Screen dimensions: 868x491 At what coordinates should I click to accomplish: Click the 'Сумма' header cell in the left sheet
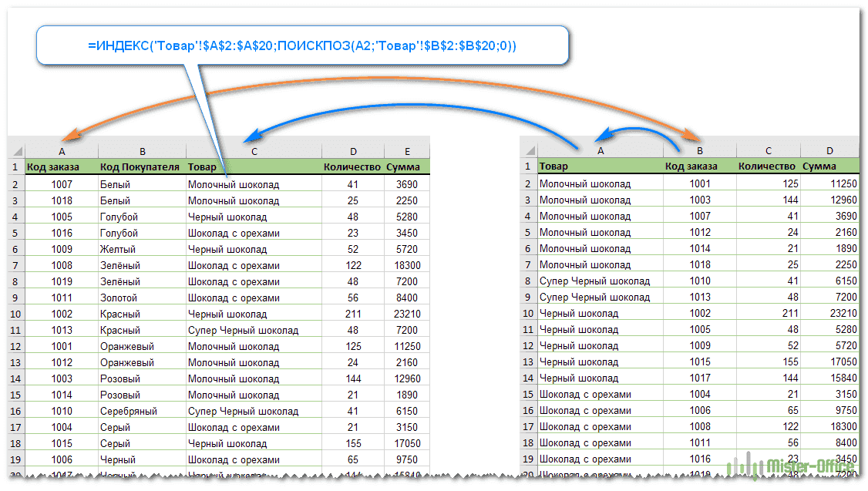(x=407, y=166)
